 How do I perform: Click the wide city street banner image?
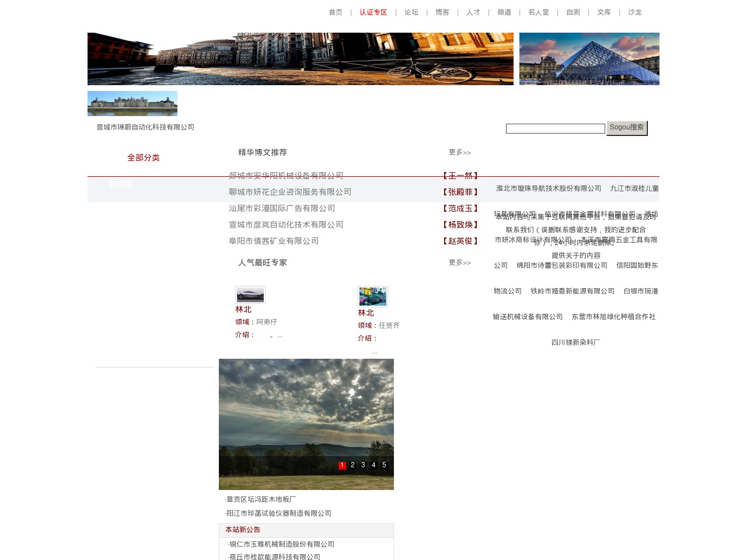[301, 59]
